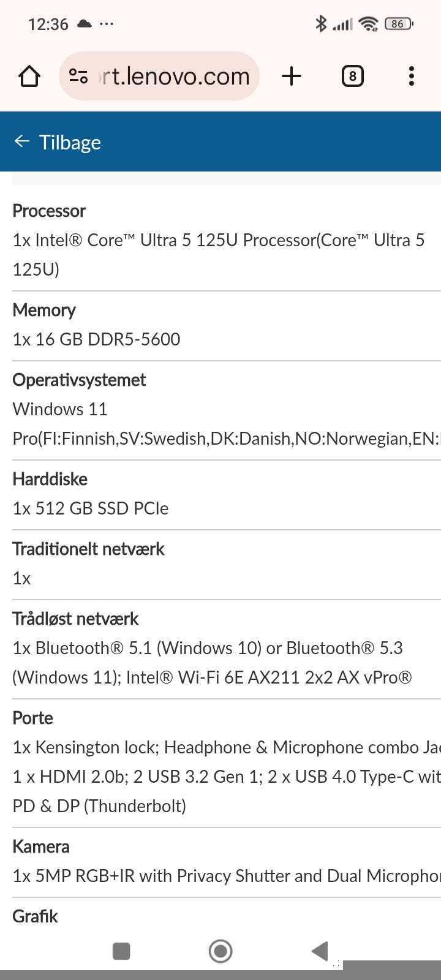Open the tab switcher showing 8 tabs
The height and width of the screenshot is (980, 441).
(x=352, y=76)
